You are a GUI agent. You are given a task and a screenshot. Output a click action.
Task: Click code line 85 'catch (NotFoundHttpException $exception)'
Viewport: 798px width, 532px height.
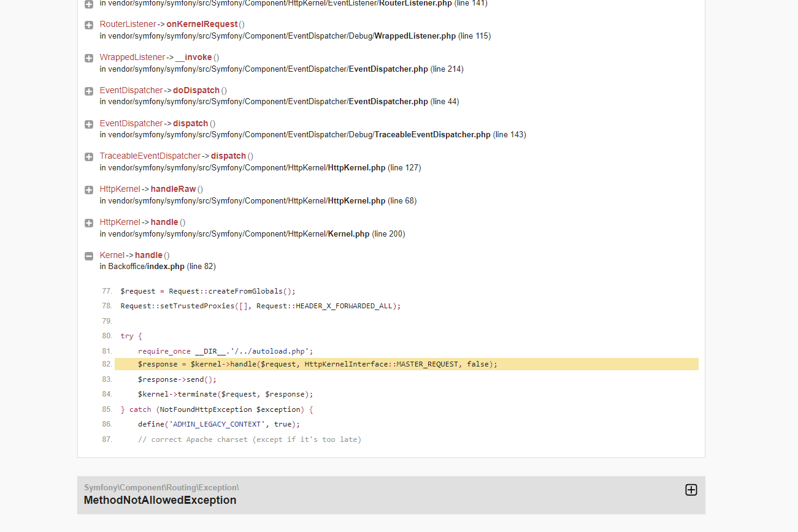click(217, 409)
